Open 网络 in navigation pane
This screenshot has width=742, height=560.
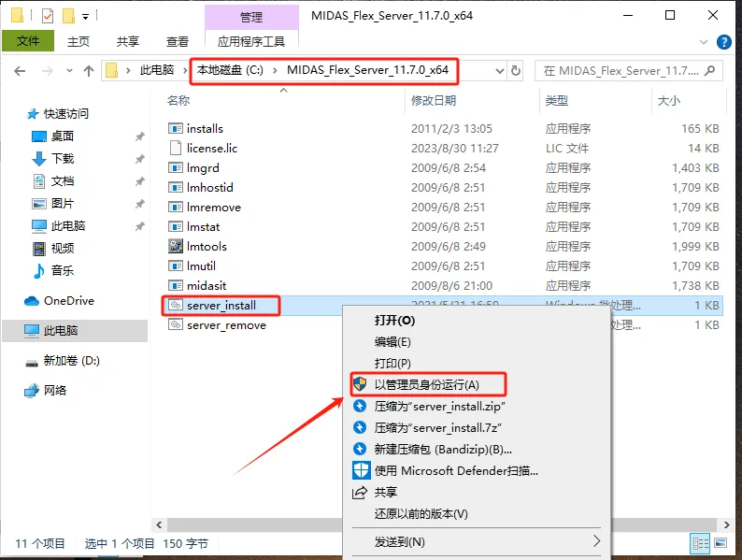(55, 391)
